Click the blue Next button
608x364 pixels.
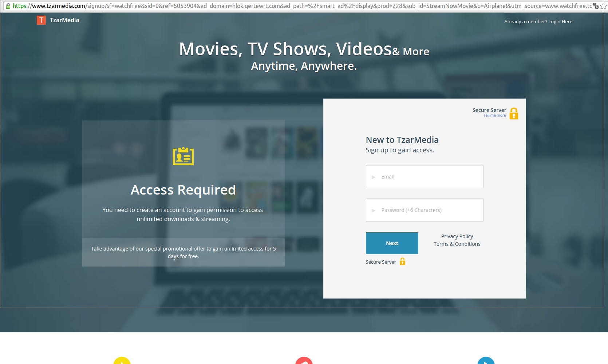(x=392, y=243)
